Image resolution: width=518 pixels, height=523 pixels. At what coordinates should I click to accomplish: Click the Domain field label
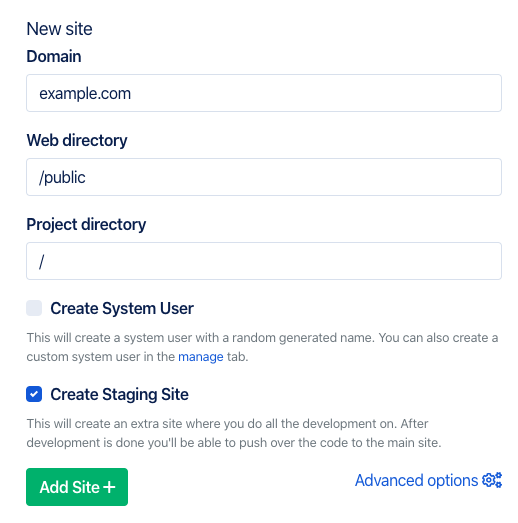(x=54, y=56)
